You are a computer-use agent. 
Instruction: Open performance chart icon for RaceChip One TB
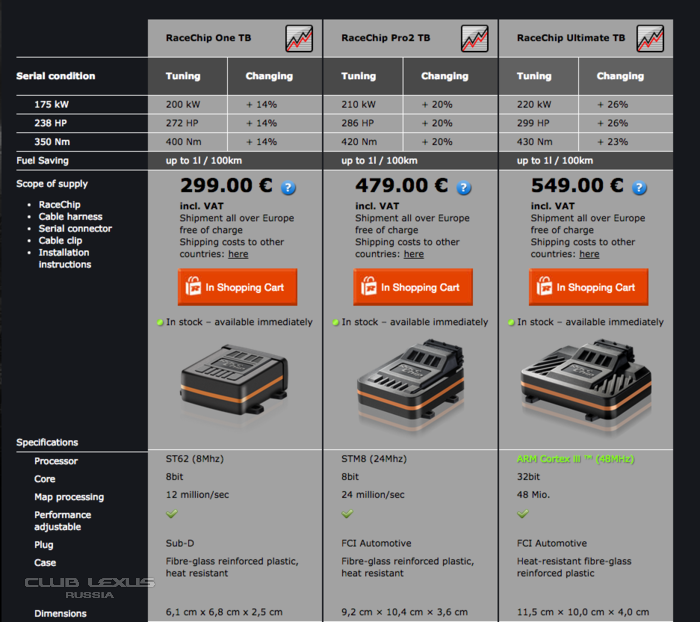point(298,39)
